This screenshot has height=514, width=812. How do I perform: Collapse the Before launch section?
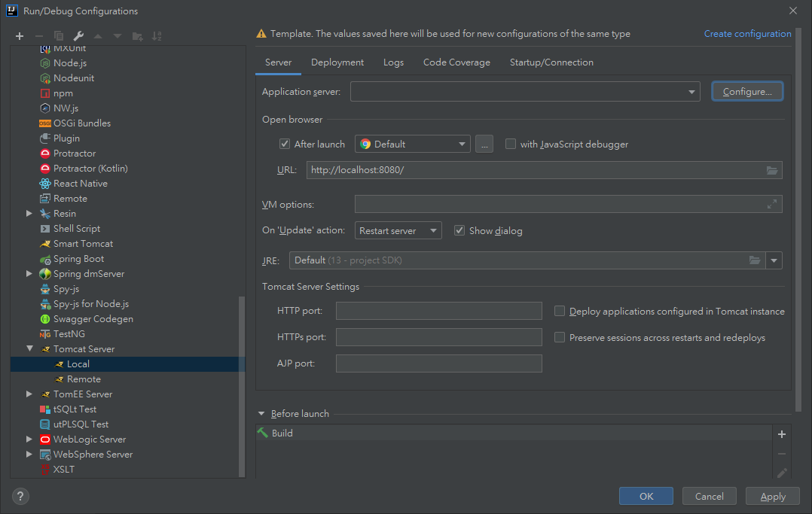(x=261, y=414)
